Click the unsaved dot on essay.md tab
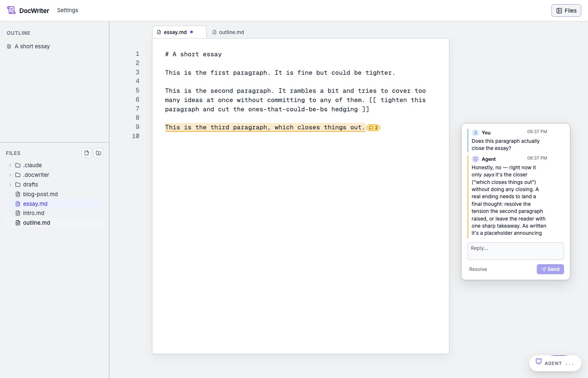588x378 pixels. click(192, 32)
